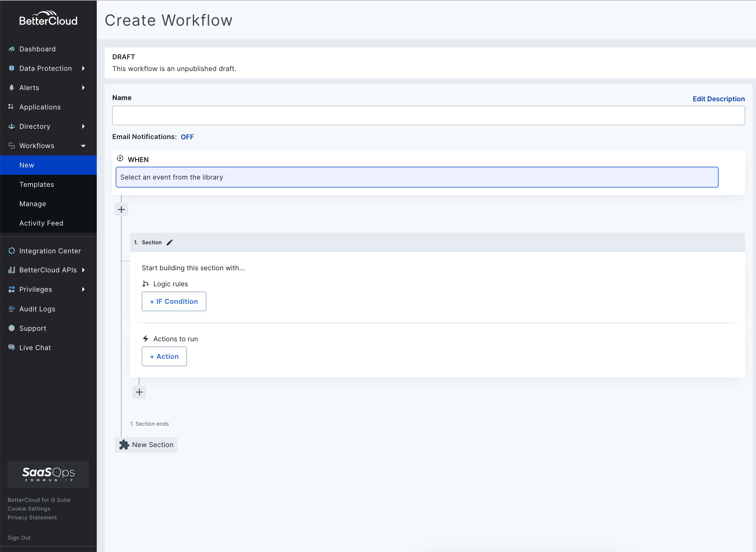This screenshot has height=552, width=756.
Task: Click the pencil icon next to Section
Action: [x=169, y=242]
